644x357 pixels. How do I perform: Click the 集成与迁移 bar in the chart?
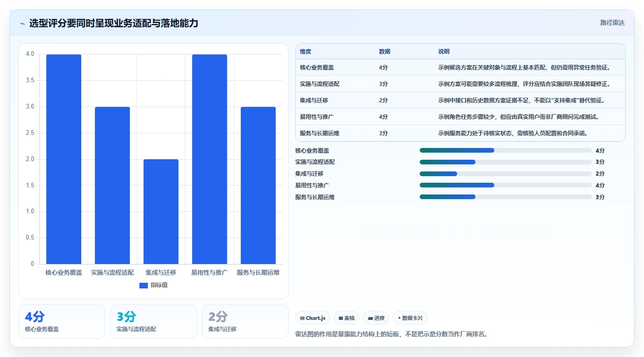tap(161, 212)
